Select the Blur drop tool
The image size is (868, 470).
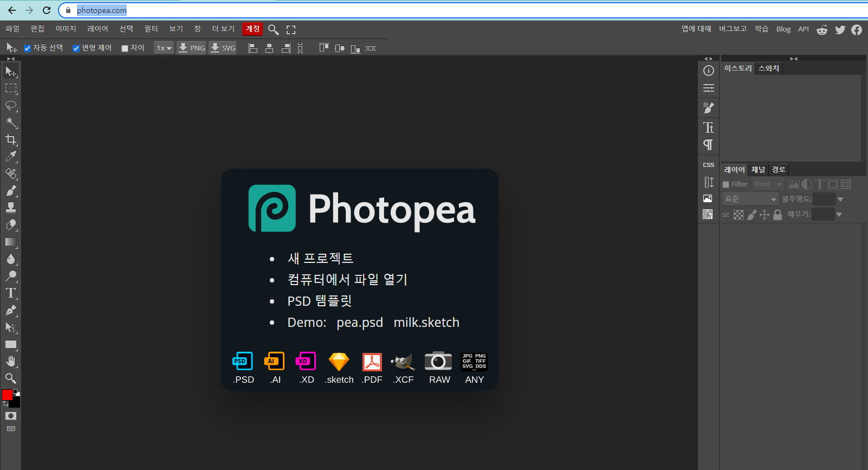(x=11, y=259)
